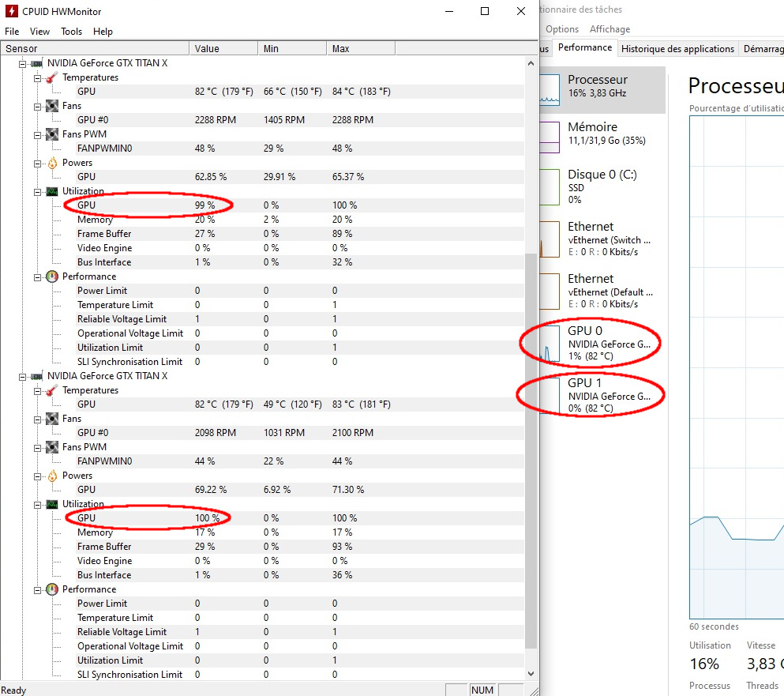Sort by the Sensor column header

tap(95, 48)
